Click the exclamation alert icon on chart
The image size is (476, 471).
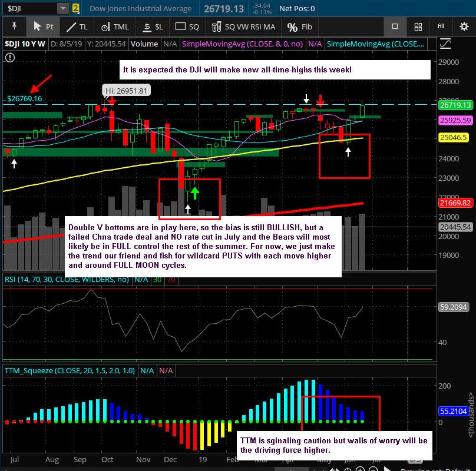click(10, 57)
